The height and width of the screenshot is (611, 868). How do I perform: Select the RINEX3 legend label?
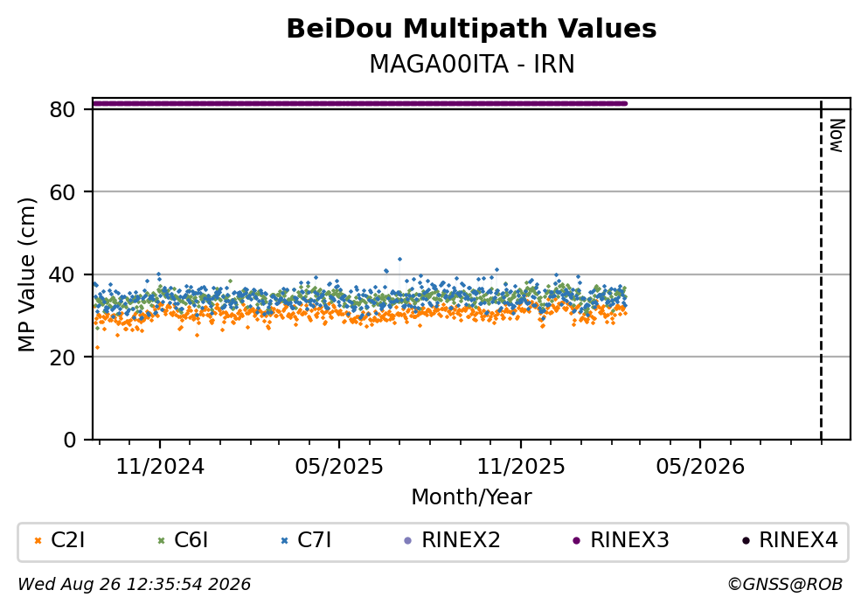(x=629, y=540)
